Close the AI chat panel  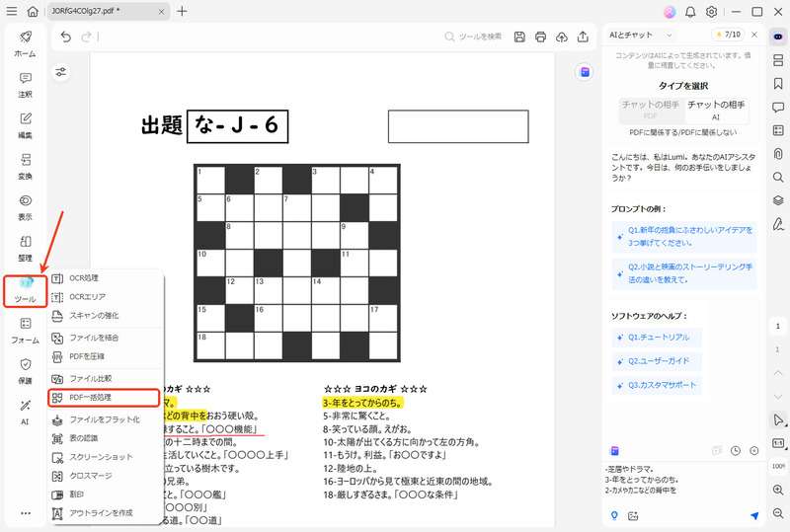pyautogui.click(x=754, y=35)
